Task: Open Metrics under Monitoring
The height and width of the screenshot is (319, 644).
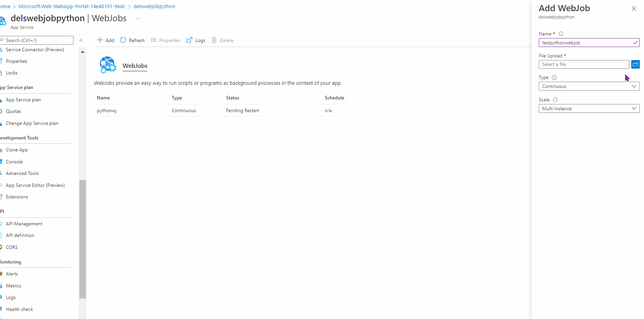Action: (13, 286)
